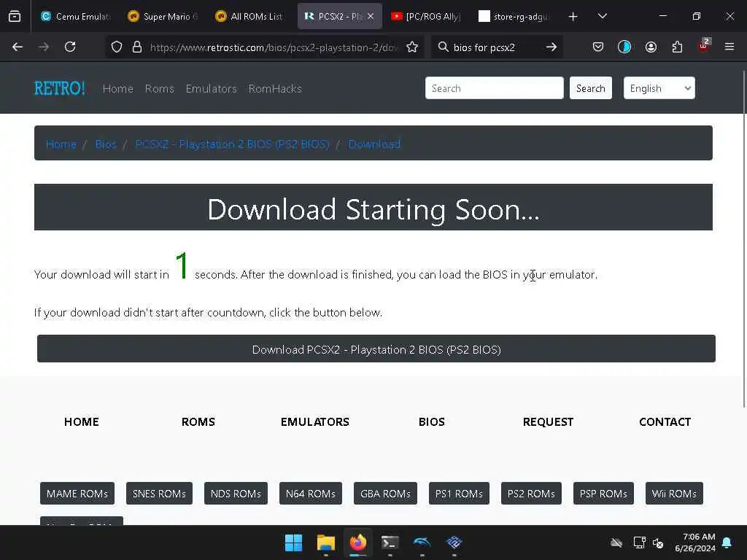Click the site Search button

(x=590, y=88)
